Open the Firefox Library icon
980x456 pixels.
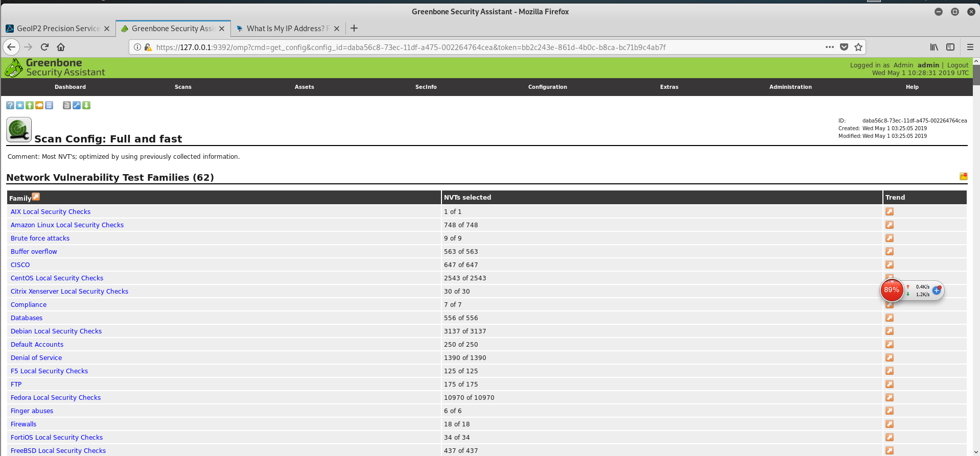pyautogui.click(x=934, y=47)
